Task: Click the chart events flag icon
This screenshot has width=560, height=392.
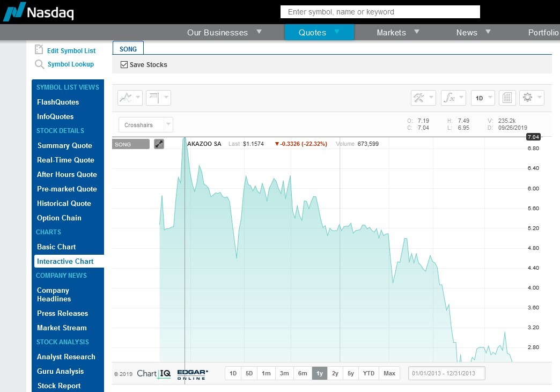Action: [154, 98]
